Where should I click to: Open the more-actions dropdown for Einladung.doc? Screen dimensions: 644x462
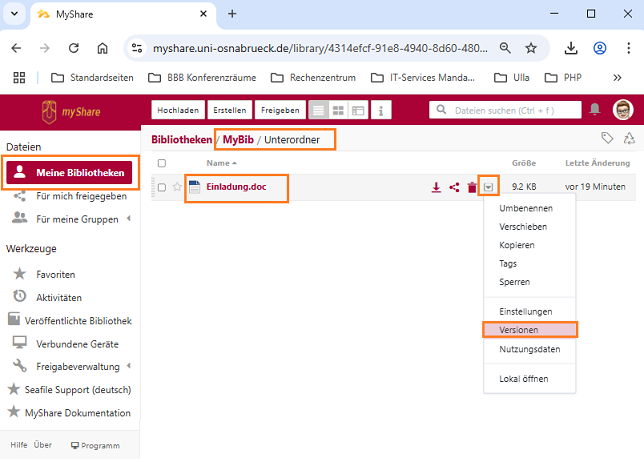[488, 187]
